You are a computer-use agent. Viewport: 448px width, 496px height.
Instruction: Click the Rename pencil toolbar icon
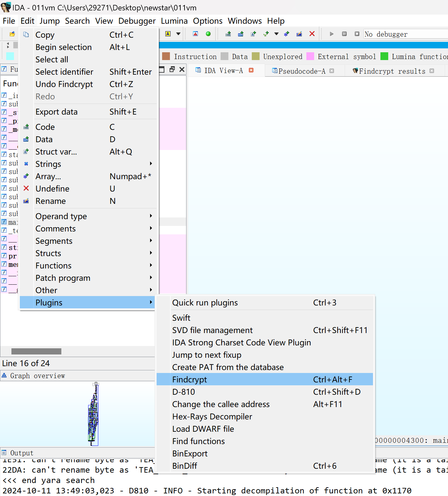[x=299, y=33]
